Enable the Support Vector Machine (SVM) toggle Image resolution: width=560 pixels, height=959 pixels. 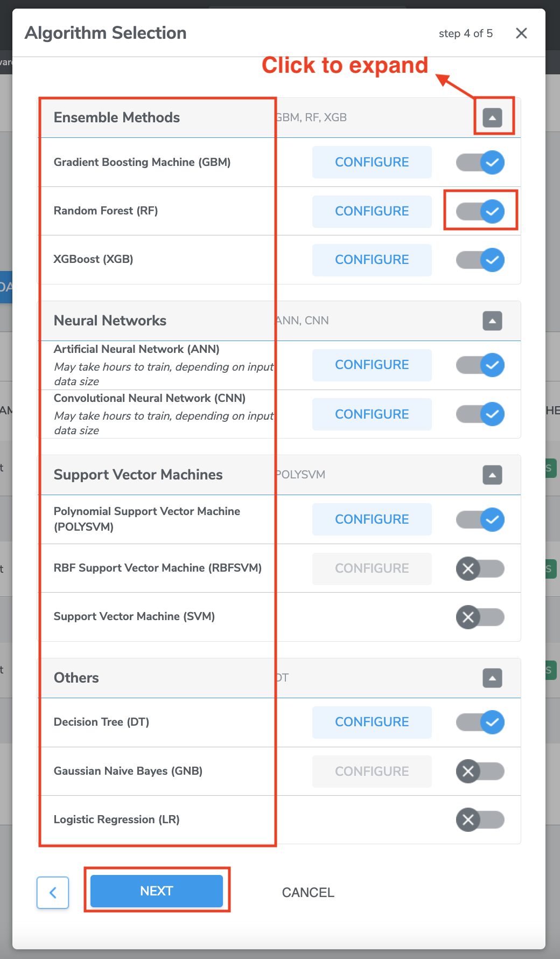point(480,617)
